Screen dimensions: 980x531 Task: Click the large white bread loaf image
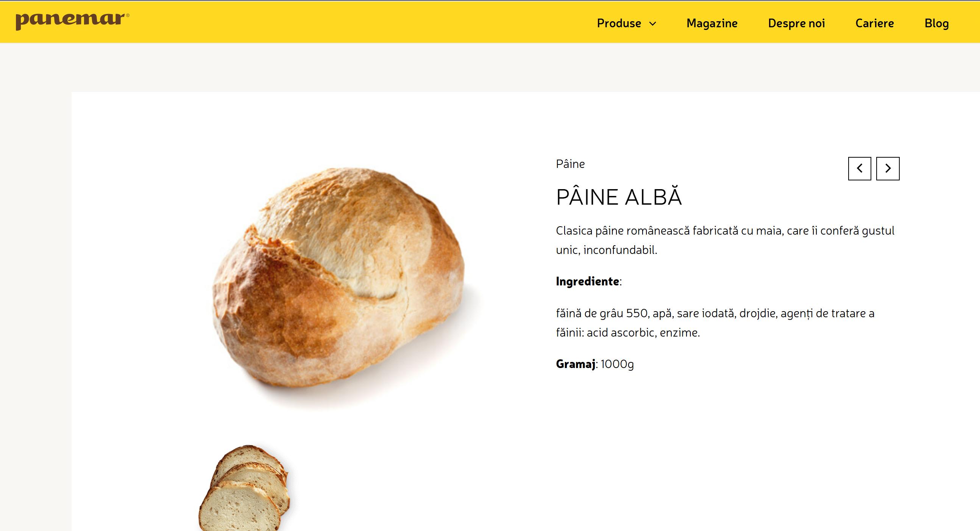(x=339, y=278)
